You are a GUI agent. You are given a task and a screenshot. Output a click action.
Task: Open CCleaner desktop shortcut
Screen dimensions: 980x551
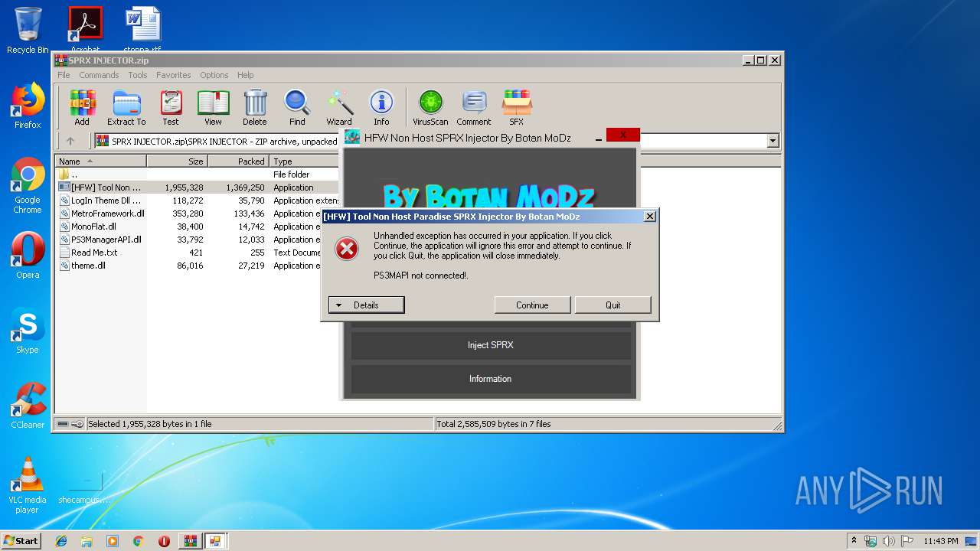coord(28,406)
